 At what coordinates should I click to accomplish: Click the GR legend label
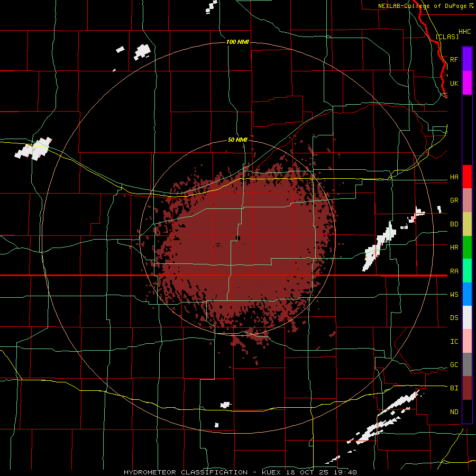tap(454, 200)
